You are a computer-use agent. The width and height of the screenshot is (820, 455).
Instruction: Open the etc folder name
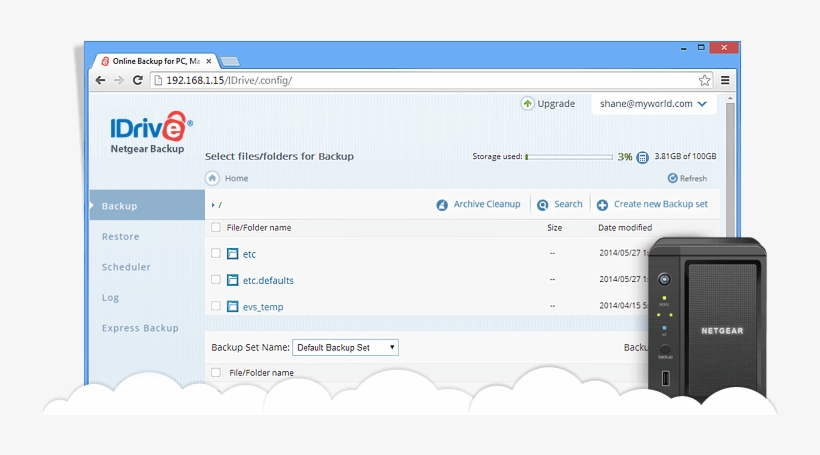(249, 254)
